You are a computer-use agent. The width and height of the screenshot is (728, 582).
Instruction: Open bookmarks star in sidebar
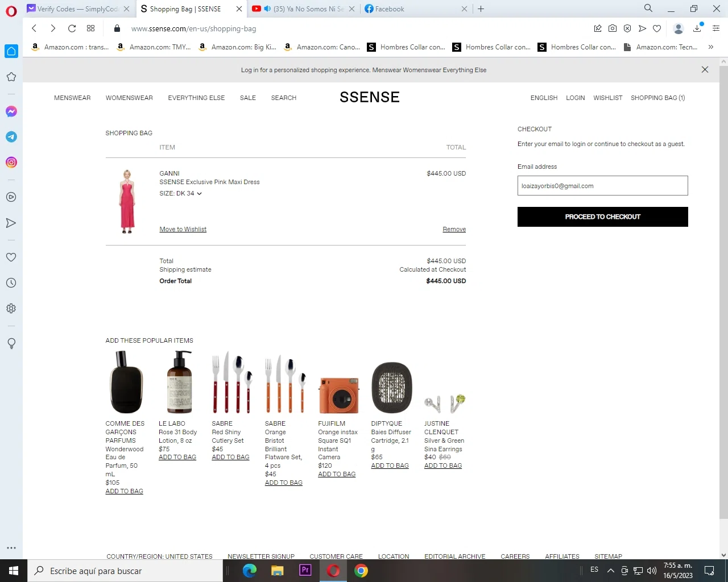[x=11, y=77]
